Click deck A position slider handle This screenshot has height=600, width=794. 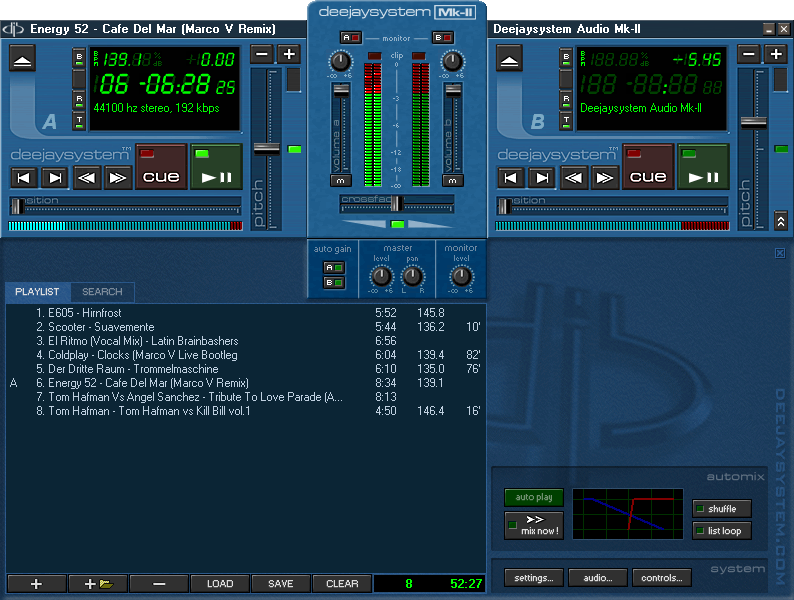click(17, 206)
